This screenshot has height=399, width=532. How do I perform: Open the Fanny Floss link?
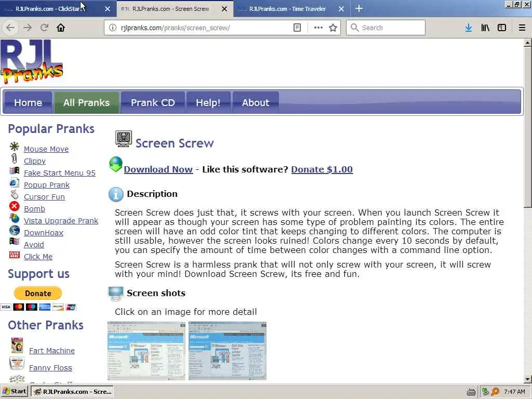coord(50,368)
